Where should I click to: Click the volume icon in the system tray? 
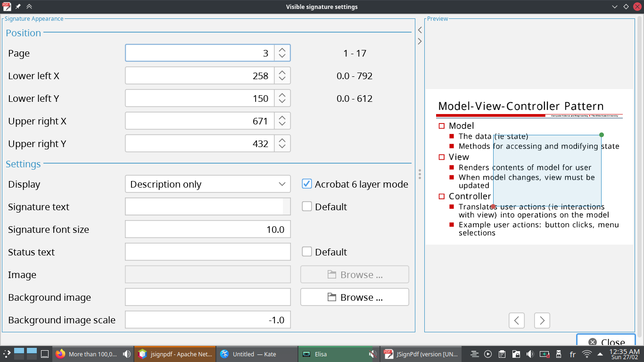tap(530, 354)
